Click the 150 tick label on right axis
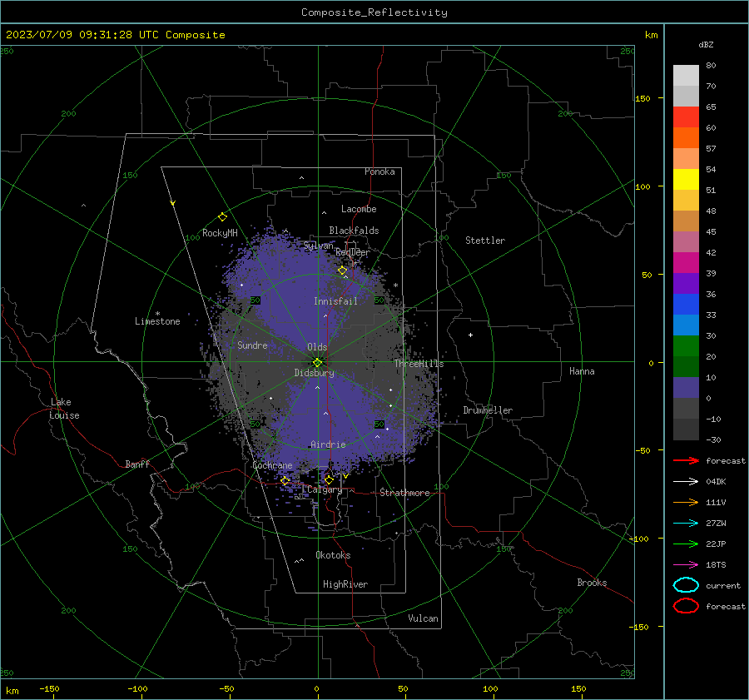This screenshot has height=700, width=749. click(642, 98)
